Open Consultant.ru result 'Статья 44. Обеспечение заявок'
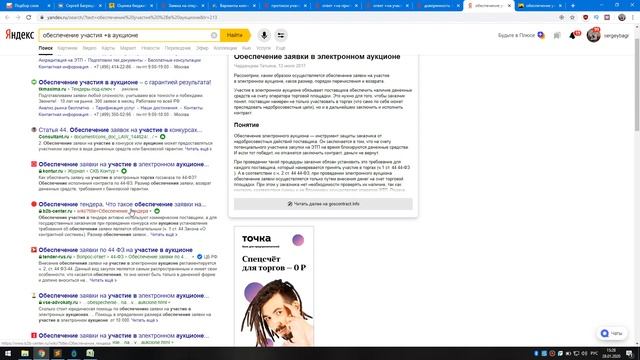This screenshot has width=640, height=360. click(120, 130)
